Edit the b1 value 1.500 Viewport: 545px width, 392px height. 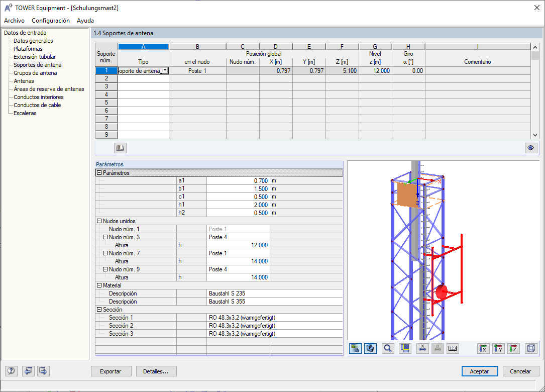(238, 188)
